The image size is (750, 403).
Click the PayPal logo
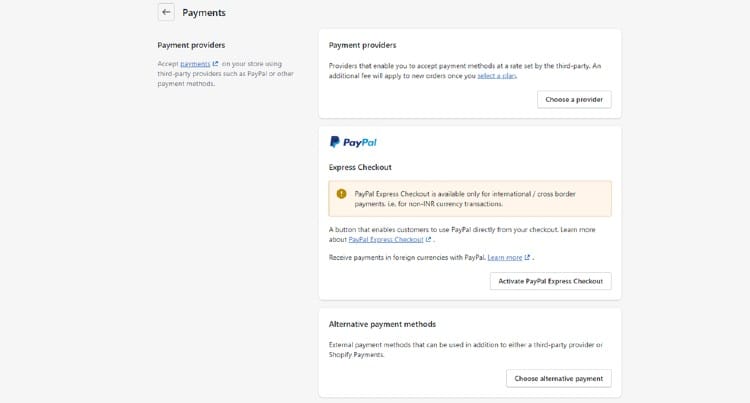(x=353, y=142)
